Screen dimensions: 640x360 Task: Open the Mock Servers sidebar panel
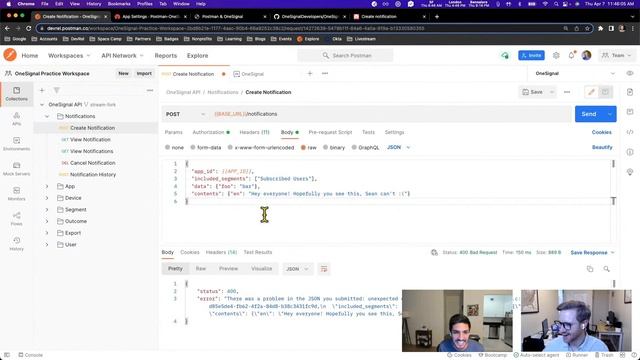[16, 169]
